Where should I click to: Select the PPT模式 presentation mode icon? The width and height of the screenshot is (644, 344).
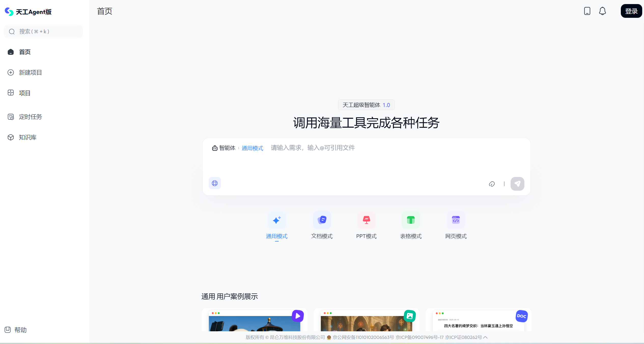click(x=366, y=220)
